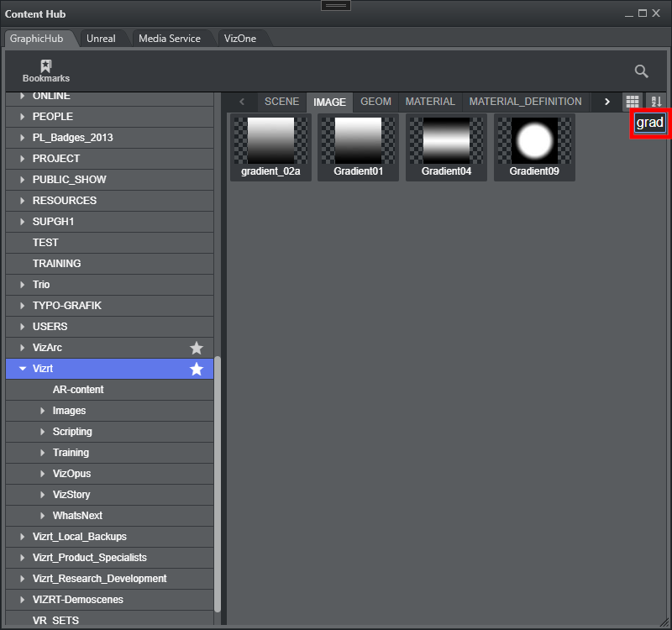672x630 pixels.
Task: Open the Media Service tab
Action: (169, 39)
